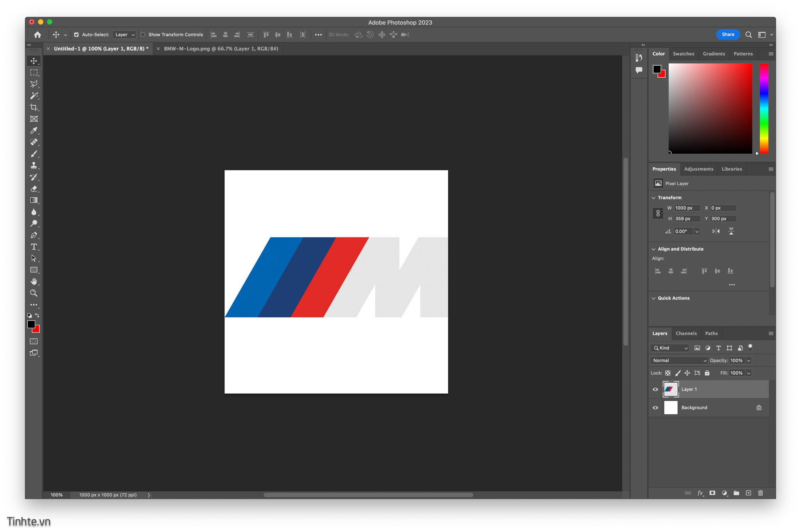Select the Clone Stamp tool

pos(34,165)
